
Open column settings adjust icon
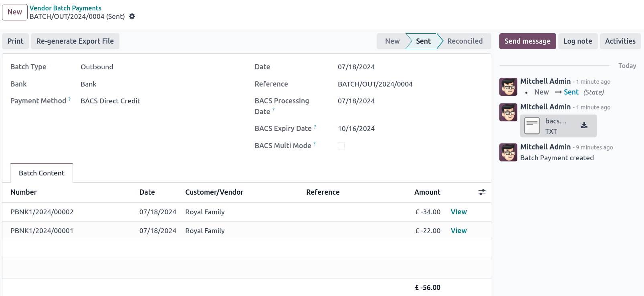482,192
